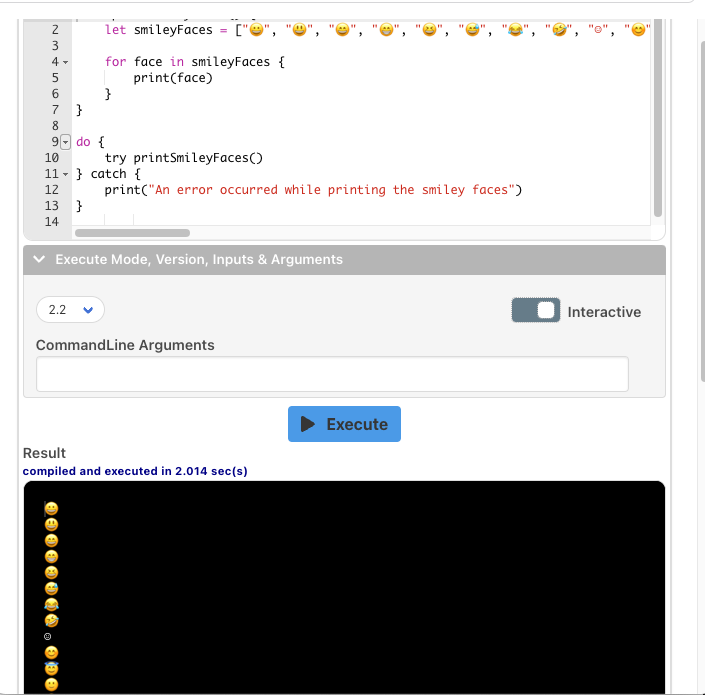705x695 pixels.
Task: Click the play icon in the Execute button
Action: tap(308, 424)
